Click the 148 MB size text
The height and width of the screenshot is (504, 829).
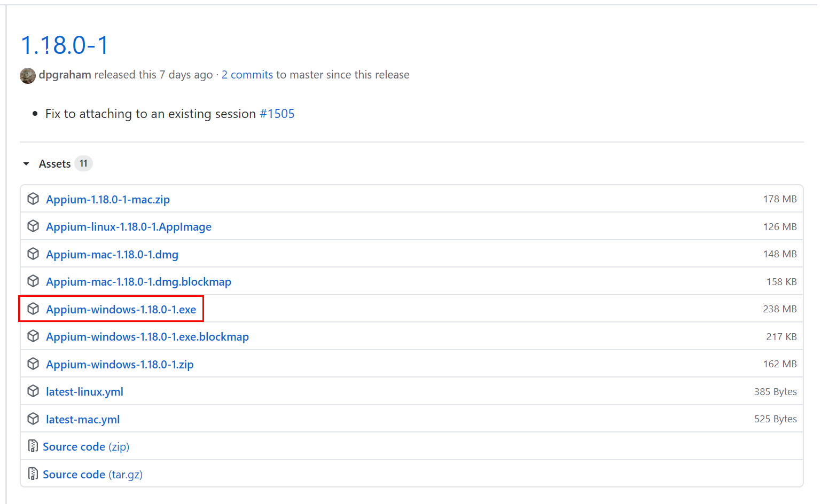(780, 254)
